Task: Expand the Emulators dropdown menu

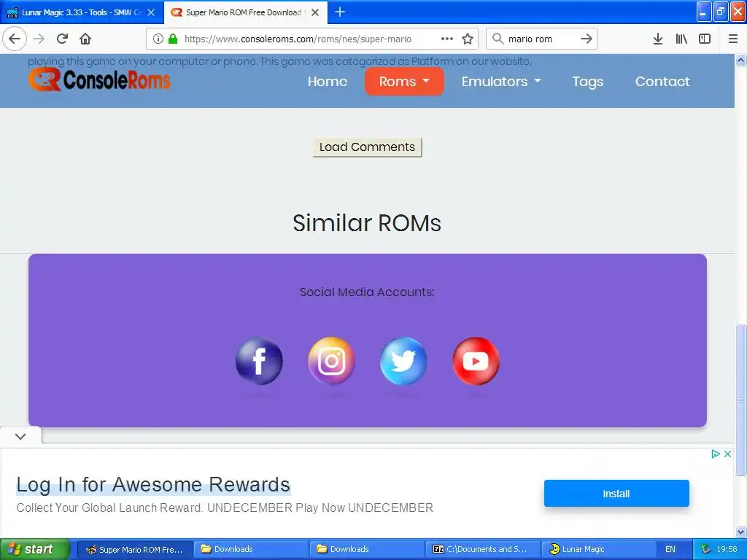Action: click(x=501, y=82)
